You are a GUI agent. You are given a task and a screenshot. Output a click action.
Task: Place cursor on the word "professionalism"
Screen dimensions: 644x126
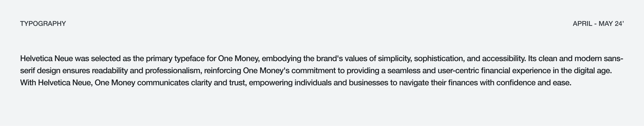point(173,70)
